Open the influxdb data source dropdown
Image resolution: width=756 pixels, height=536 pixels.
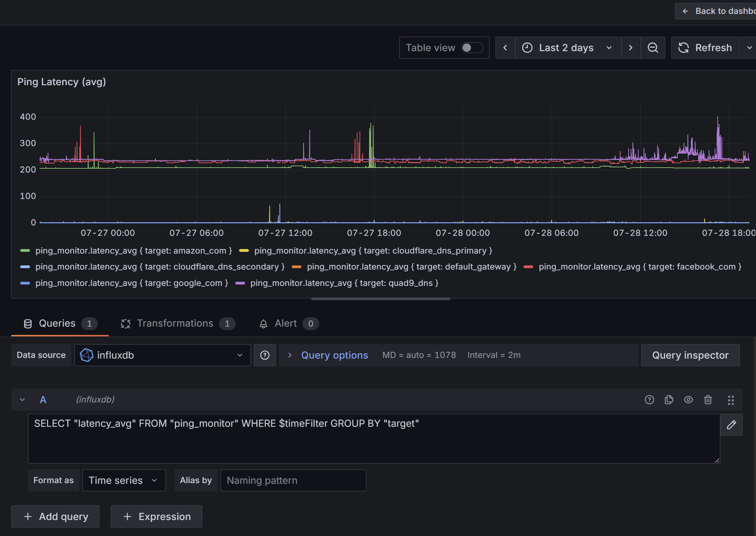(162, 355)
